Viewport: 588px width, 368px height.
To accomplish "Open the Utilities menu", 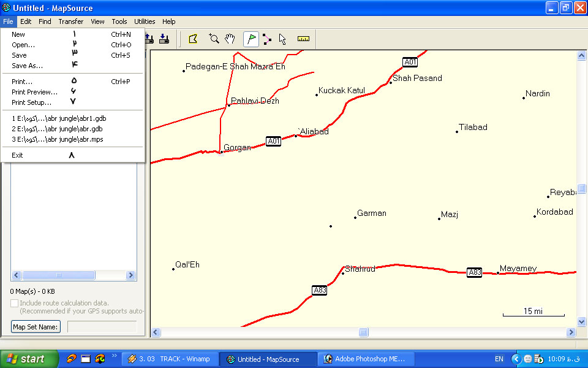I will pos(145,21).
